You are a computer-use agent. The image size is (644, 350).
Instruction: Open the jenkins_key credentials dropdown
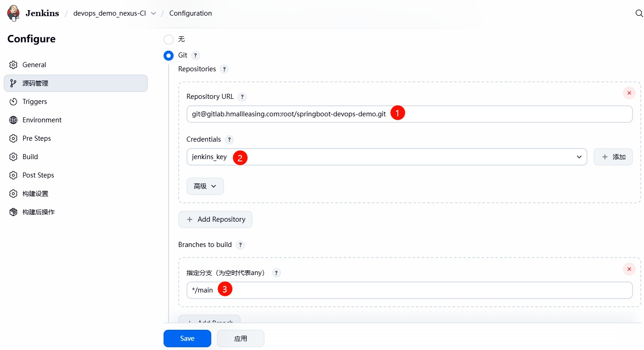tap(386, 157)
